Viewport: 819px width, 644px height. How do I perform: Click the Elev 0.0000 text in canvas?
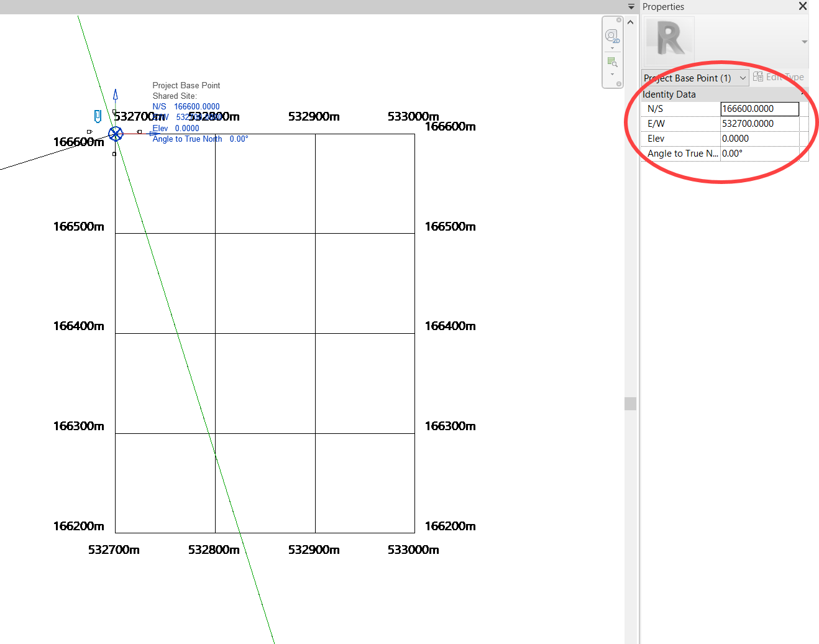(x=176, y=129)
